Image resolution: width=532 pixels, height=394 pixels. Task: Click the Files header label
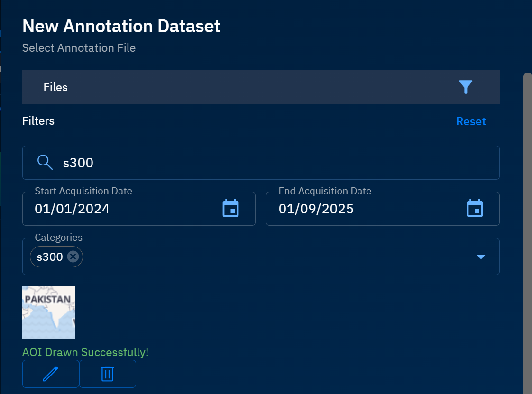[55, 87]
